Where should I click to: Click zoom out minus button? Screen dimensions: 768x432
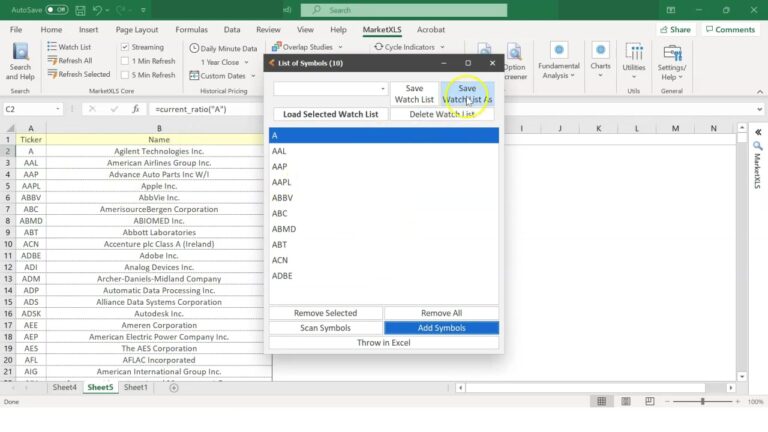(x=667, y=402)
